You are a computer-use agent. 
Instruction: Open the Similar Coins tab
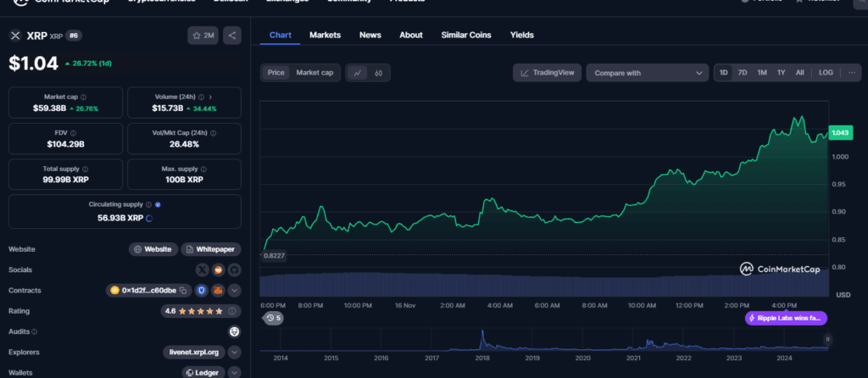pyautogui.click(x=466, y=35)
